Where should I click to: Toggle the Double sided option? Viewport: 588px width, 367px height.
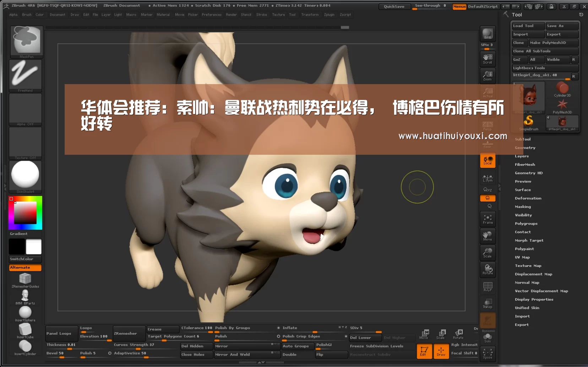click(x=298, y=355)
